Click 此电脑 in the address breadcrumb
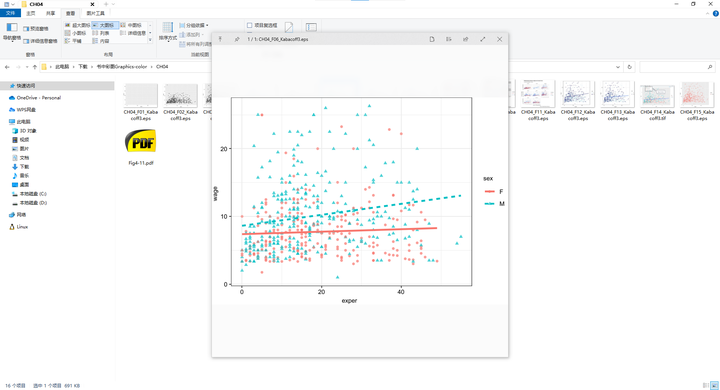 click(62, 67)
